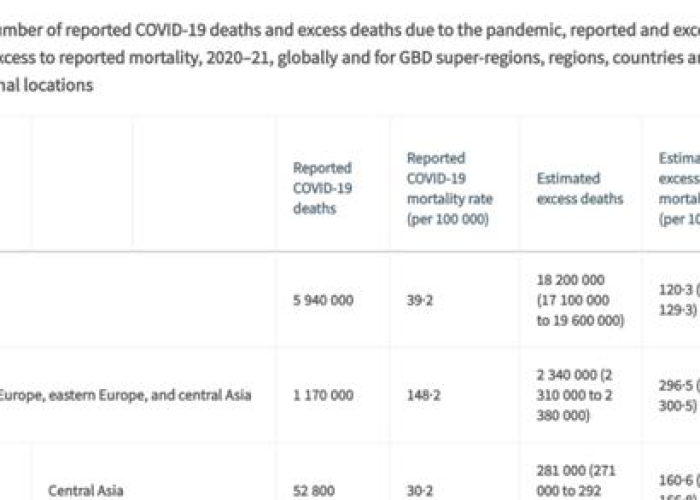Viewport: 700px width, 500px height.
Task: Select the 5 940 000 reported deaths cell
Action: tap(323, 300)
